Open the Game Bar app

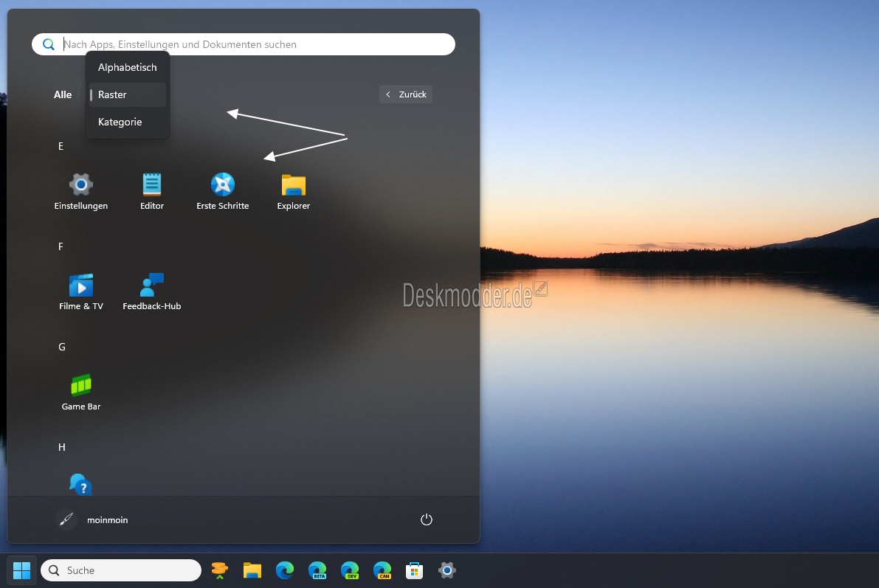pos(80,390)
